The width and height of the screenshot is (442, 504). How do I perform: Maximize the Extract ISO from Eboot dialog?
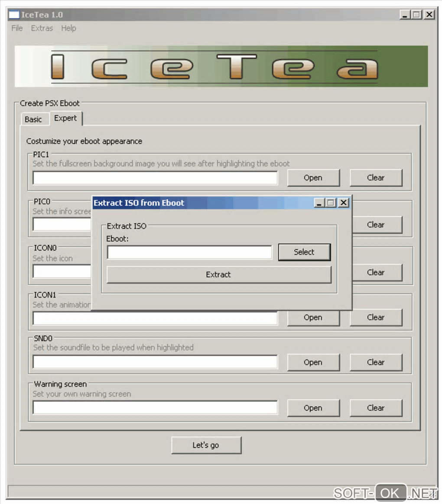click(331, 203)
